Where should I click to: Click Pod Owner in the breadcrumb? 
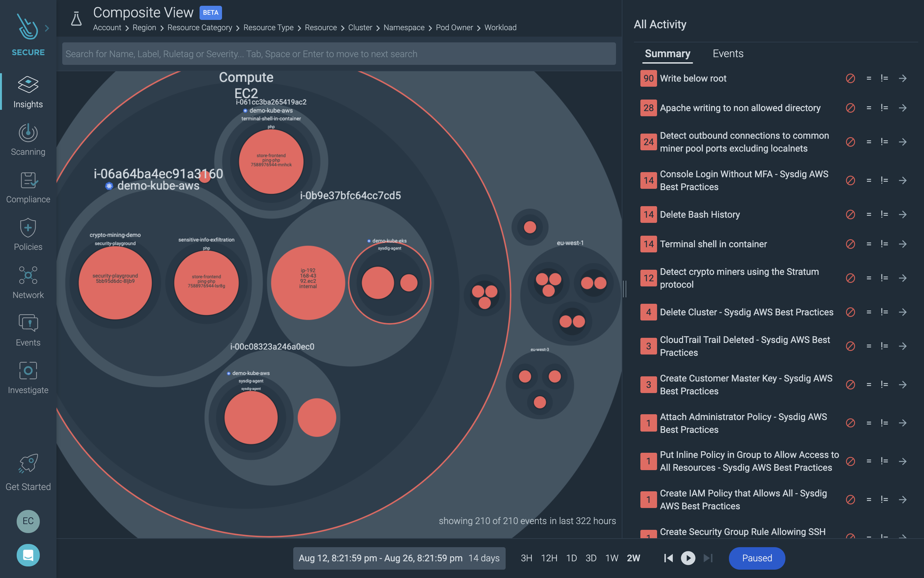(x=454, y=28)
